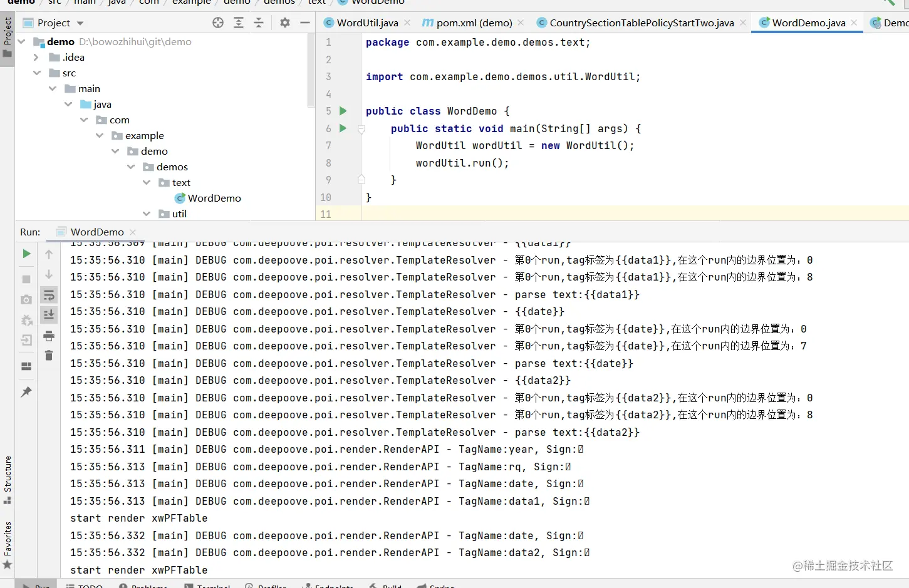The width and height of the screenshot is (909, 588).
Task: Collapse the com package
Action: coord(84,120)
